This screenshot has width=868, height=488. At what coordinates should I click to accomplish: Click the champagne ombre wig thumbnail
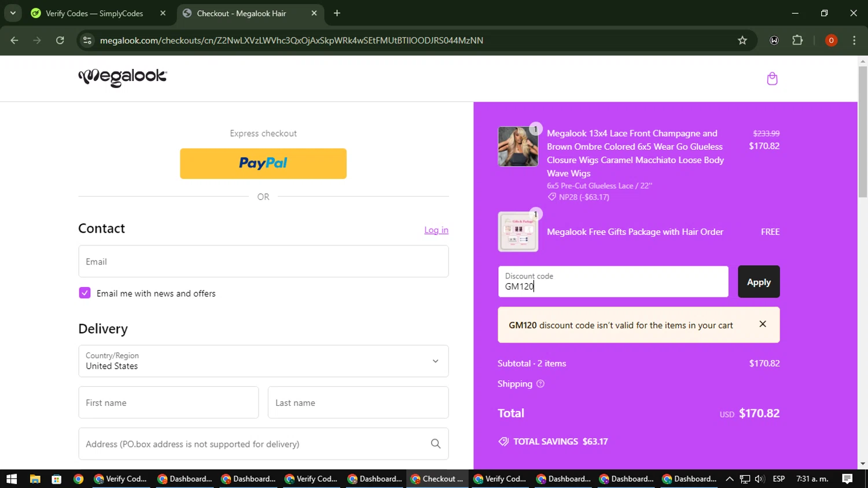pos(518,146)
